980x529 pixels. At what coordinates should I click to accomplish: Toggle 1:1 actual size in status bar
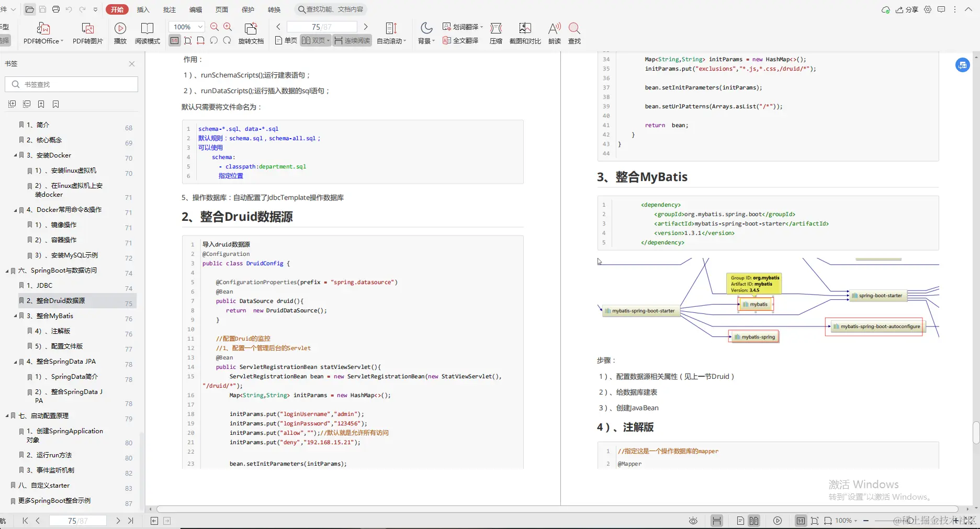[x=801, y=521]
